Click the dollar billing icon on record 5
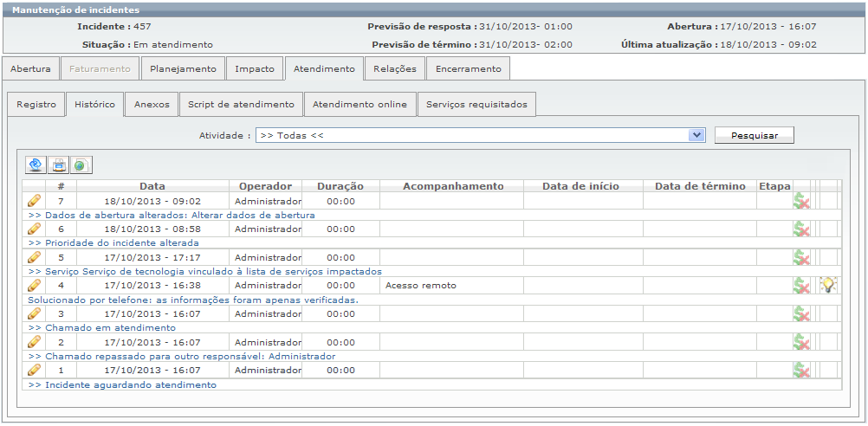Viewport: 868px width, 426px height. point(800,257)
